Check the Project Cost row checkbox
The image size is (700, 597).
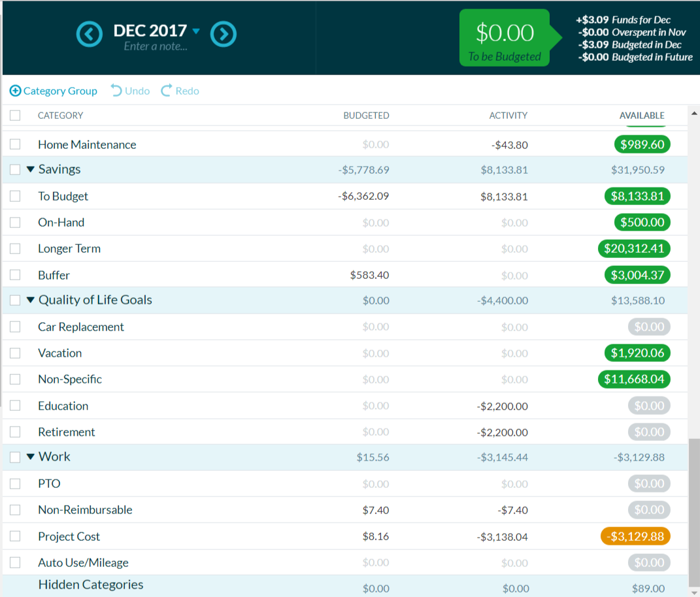click(15, 536)
